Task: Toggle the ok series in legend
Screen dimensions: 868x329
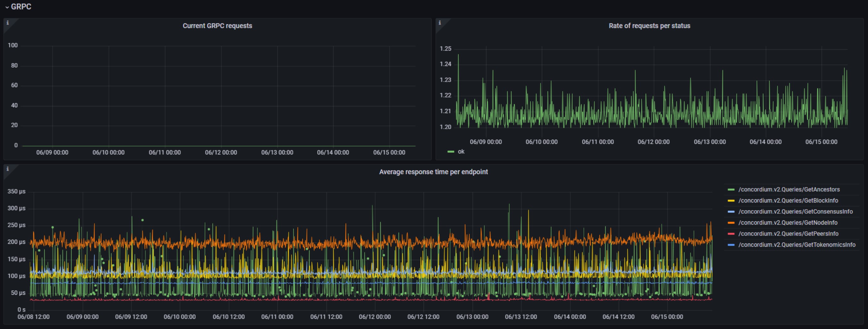Action: click(461, 152)
